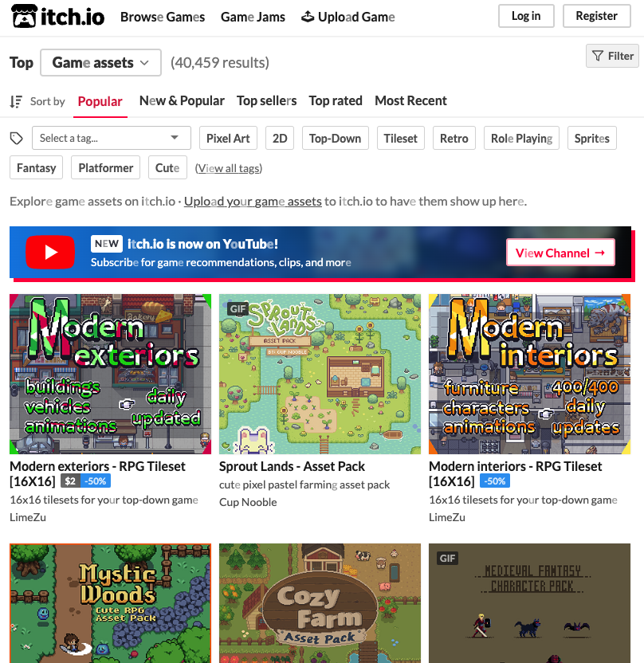Viewport: 644px width, 663px height.
Task: Open the Modern interiors thumbnail
Action: point(529,375)
